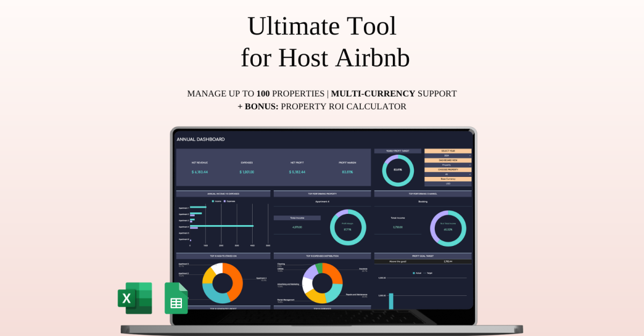Click the Microsoft Excel icon
The height and width of the screenshot is (336, 644).
coord(135,298)
